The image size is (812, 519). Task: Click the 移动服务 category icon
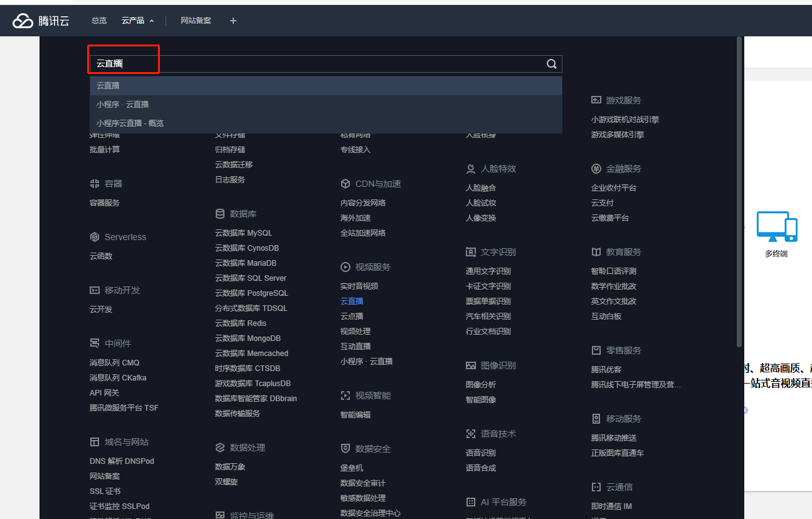(596, 419)
